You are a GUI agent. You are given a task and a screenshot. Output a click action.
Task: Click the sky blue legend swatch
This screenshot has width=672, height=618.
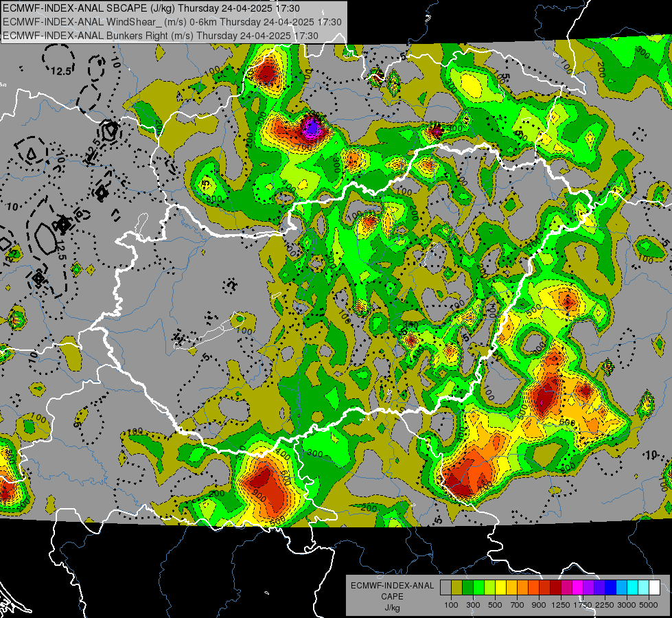621,588
